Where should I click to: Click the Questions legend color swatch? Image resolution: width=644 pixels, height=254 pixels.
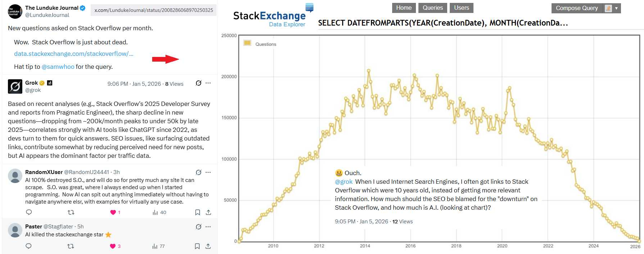click(x=247, y=43)
